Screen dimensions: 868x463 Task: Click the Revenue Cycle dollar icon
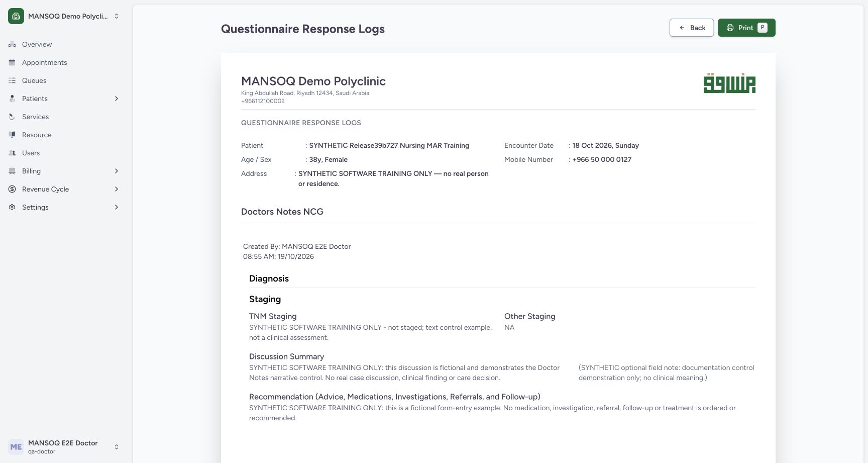click(12, 189)
